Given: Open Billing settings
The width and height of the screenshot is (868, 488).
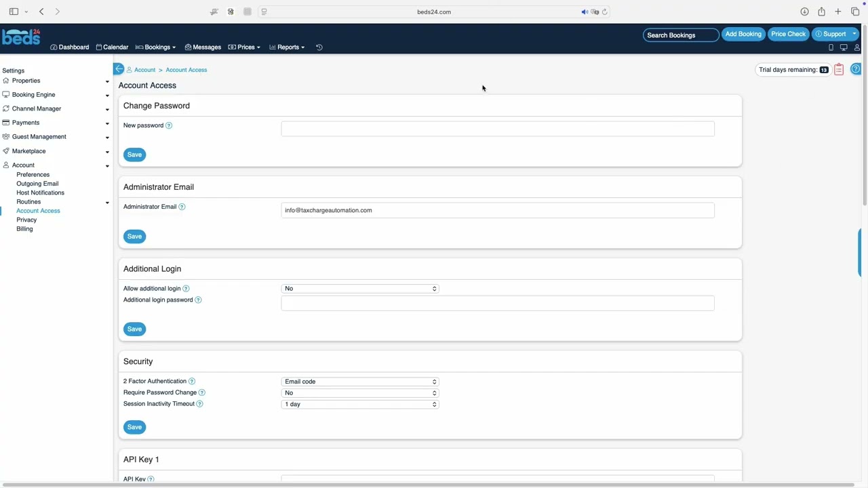Looking at the screenshot, I should tap(24, 229).
